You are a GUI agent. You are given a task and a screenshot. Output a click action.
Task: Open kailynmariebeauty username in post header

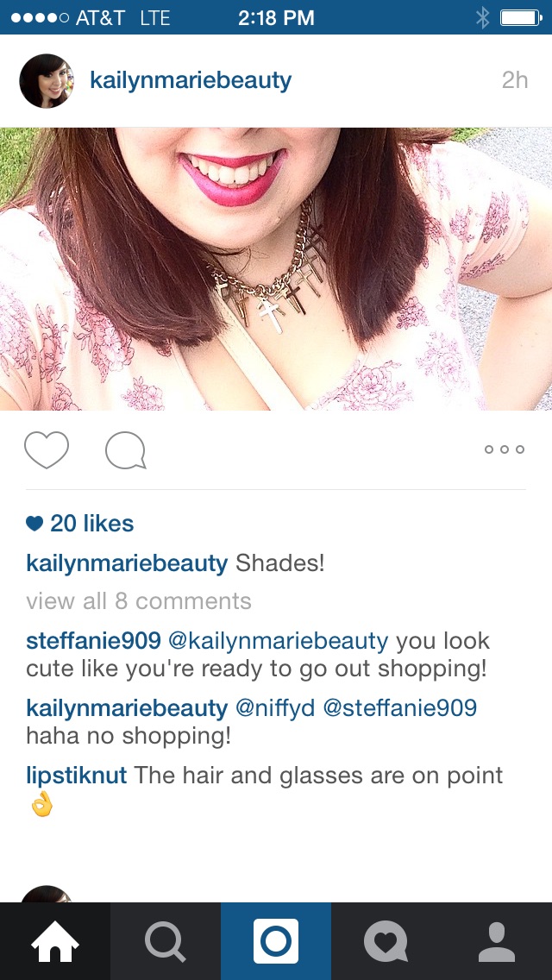pos(191,80)
